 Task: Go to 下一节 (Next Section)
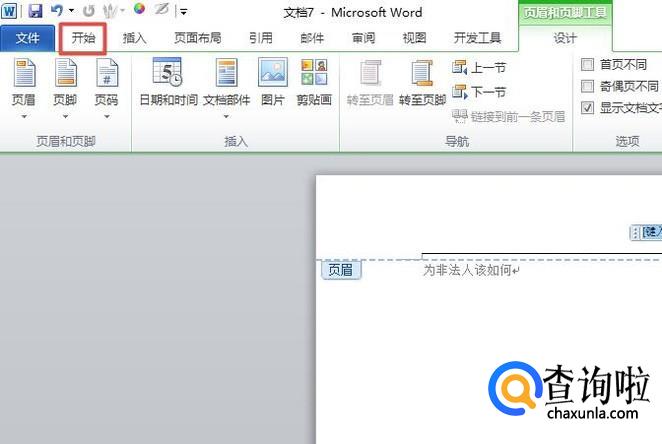pos(478,92)
